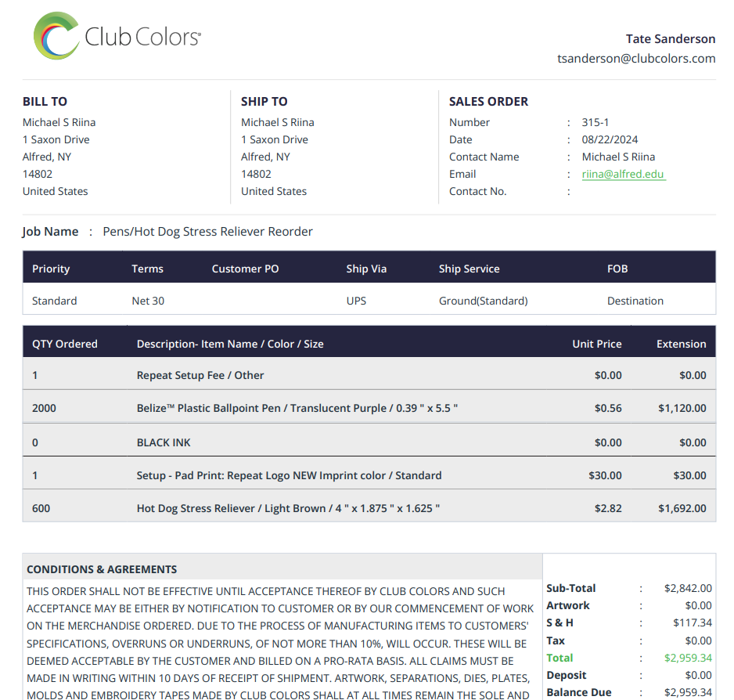This screenshot has height=700, width=734.
Task: Click the Club Colors logo icon
Action: click(x=56, y=35)
